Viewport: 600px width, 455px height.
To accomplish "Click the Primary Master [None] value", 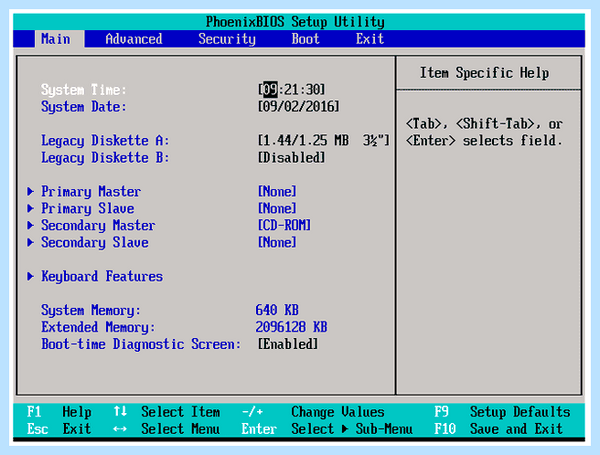I will coord(277,191).
